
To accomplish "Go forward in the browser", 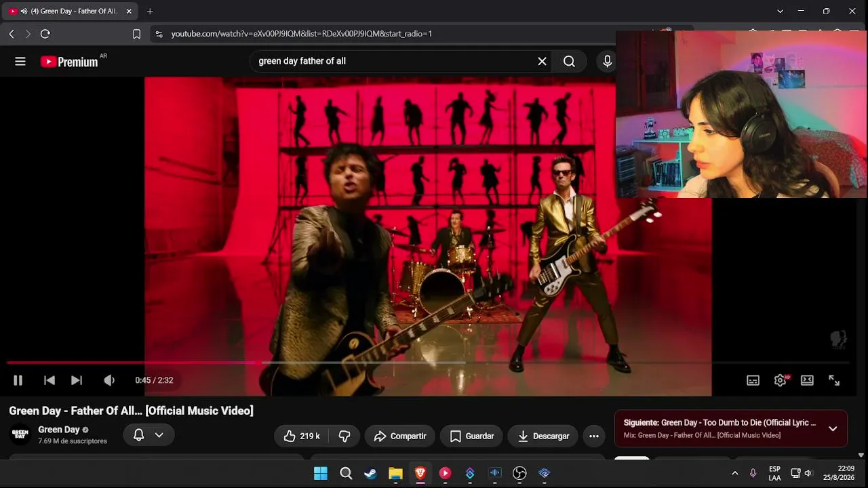I will [28, 34].
